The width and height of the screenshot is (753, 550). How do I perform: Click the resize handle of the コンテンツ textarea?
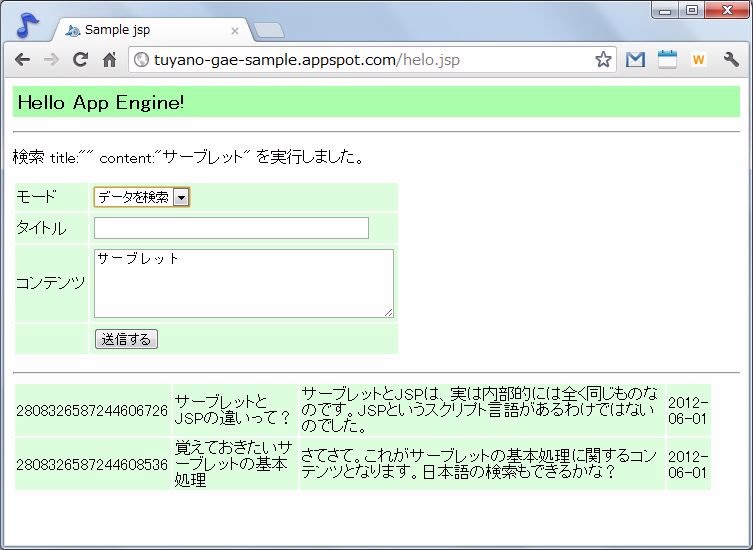click(x=388, y=313)
